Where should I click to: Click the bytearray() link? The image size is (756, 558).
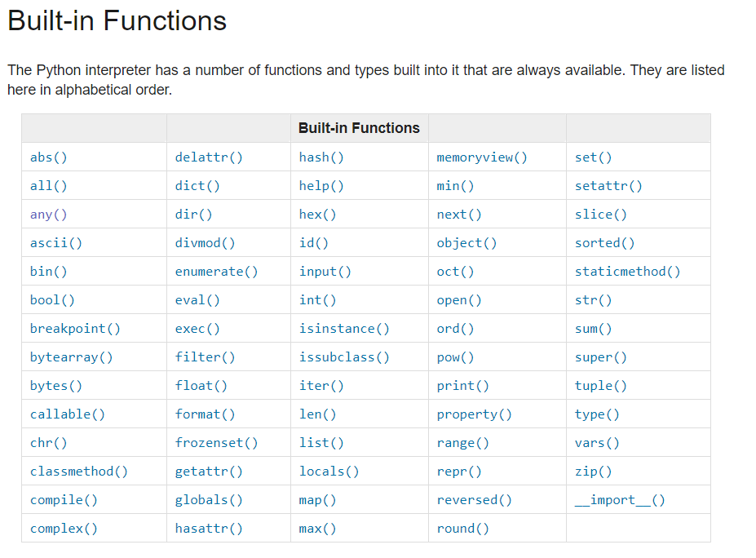(x=71, y=357)
